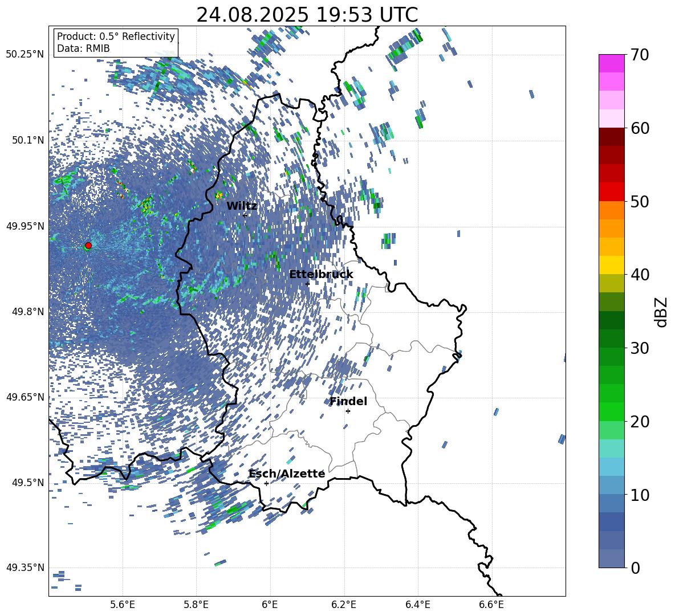Click the 6.6°E longitude label

[491, 605]
